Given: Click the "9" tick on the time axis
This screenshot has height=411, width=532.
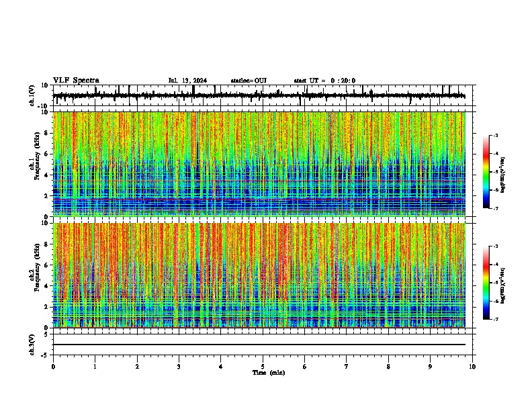Looking at the screenshot, I should [430, 367].
